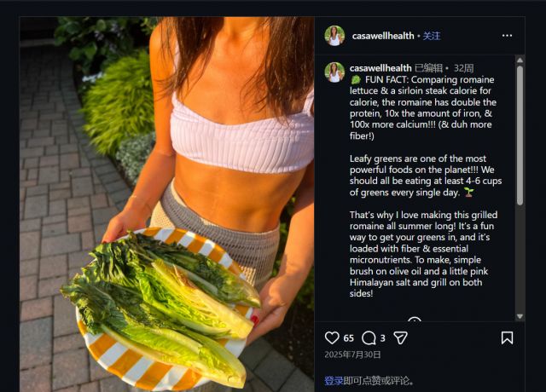Viewport: 546px width, 392px height.
Task: Open the casawellhealth username in the caption
Action: click(x=380, y=67)
